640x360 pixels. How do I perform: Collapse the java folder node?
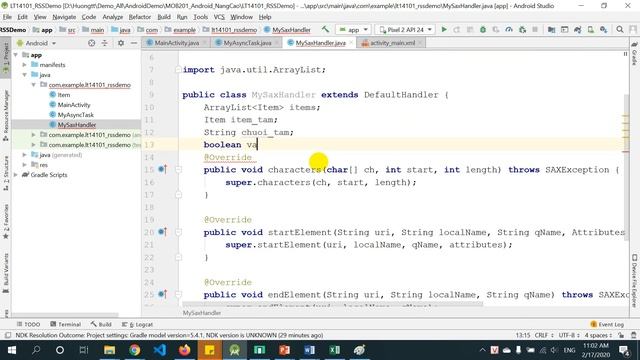(24, 75)
